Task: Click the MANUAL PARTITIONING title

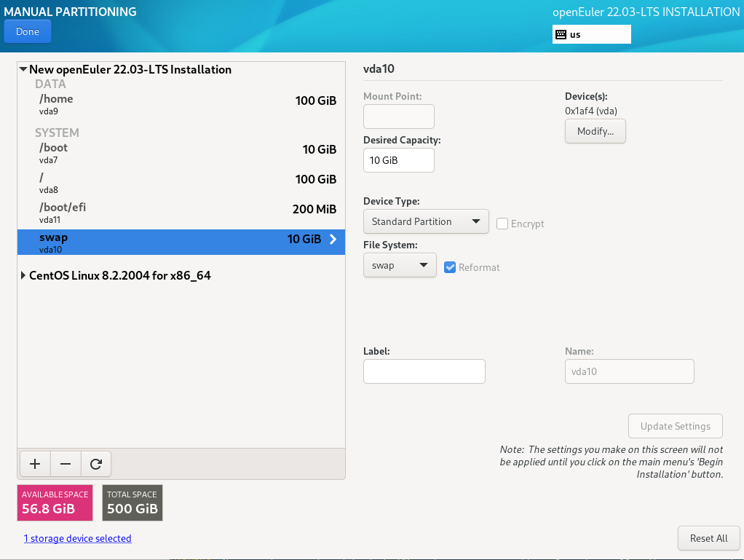Action: point(70,12)
